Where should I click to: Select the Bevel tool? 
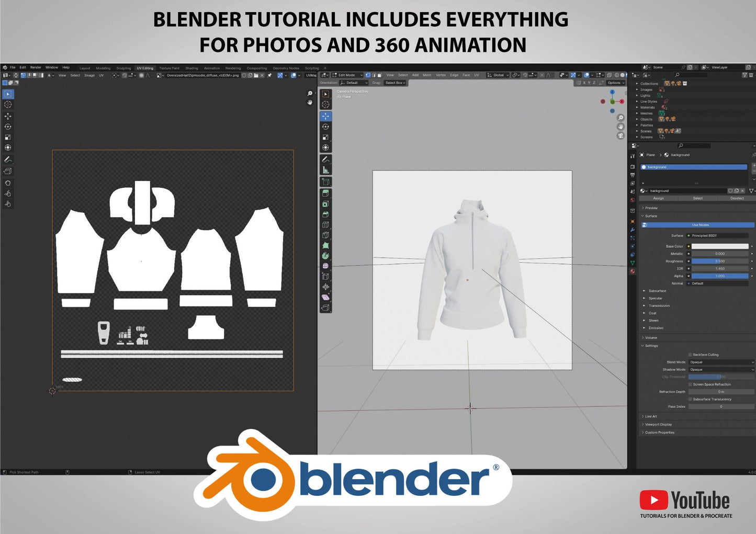pyautogui.click(x=325, y=214)
